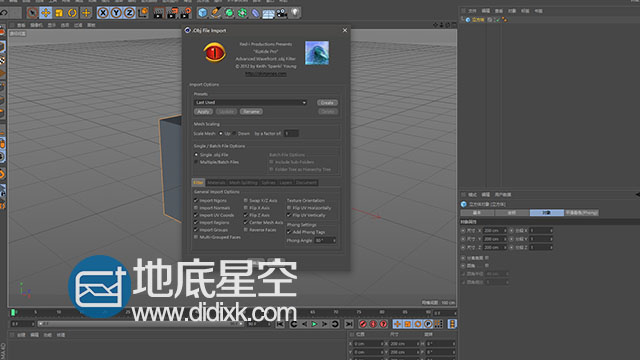Uncheck Flip UV Vertically
Image resolution: width=640 pixels, height=360 pixels.
tap(289, 215)
